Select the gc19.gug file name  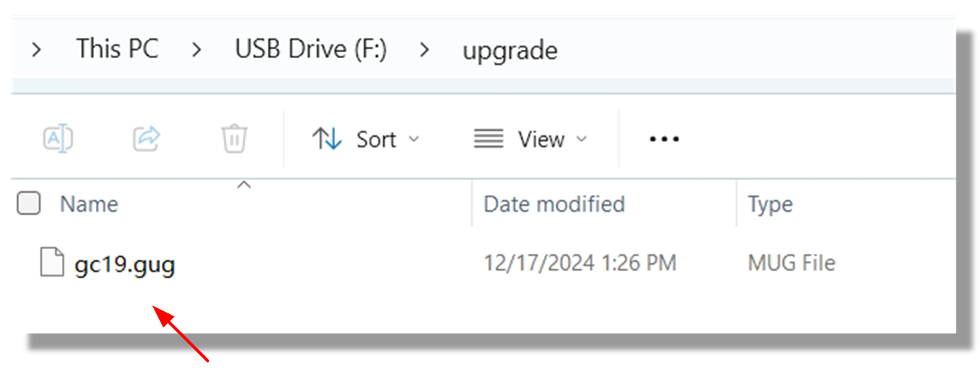click(x=125, y=263)
